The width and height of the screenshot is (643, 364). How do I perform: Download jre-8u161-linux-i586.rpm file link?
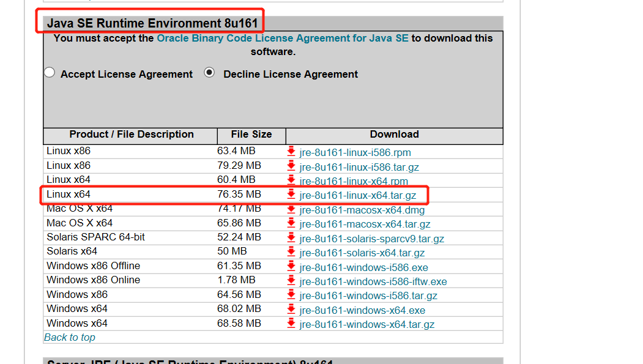tap(355, 152)
